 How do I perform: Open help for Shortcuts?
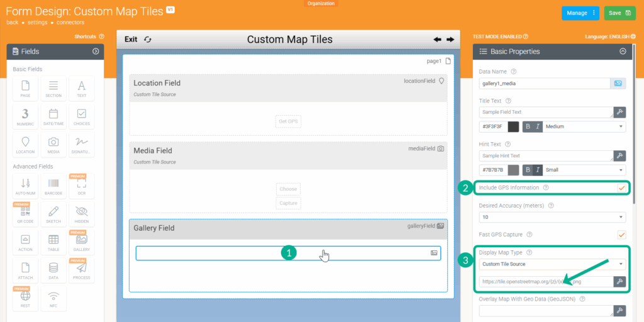[101, 36]
